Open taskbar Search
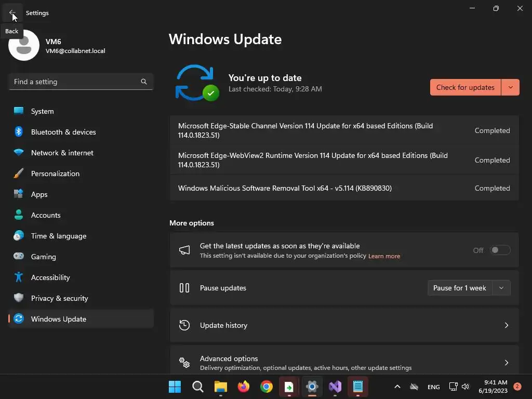The width and height of the screenshot is (532, 399). click(198, 387)
